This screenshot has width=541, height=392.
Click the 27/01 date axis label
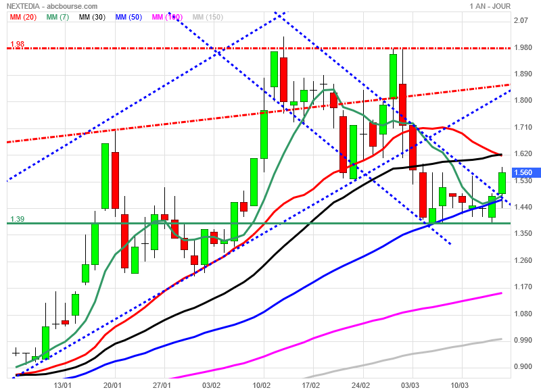[x=162, y=385]
